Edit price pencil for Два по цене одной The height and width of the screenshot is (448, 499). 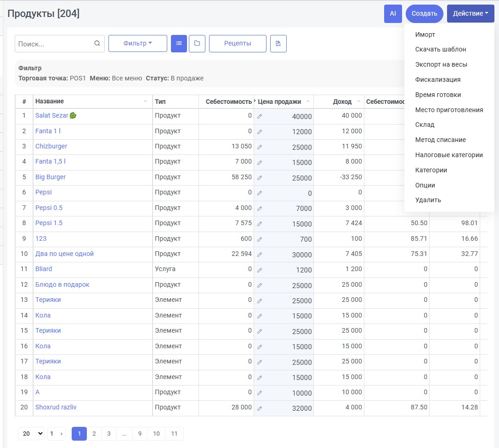point(260,255)
